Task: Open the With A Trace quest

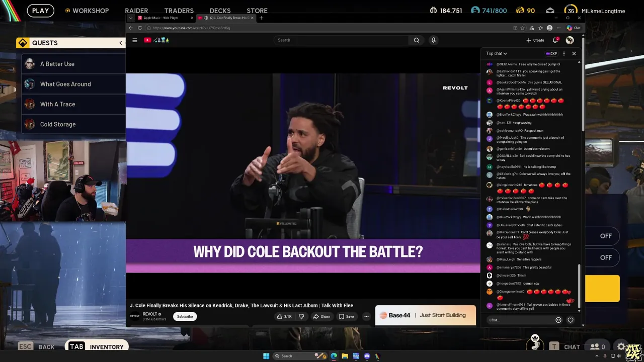Action: [73, 104]
